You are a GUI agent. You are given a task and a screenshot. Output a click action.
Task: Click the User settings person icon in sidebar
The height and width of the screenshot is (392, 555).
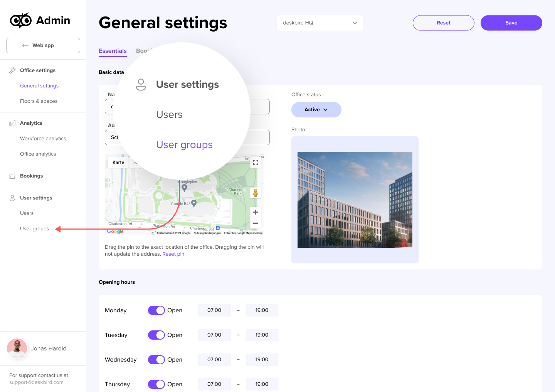(x=12, y=198)
